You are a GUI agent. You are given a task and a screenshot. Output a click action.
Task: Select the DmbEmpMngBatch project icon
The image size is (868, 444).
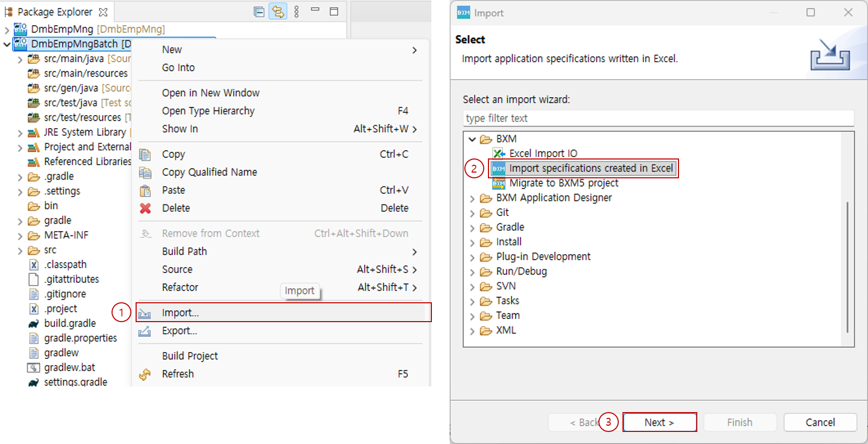[20, 43]
